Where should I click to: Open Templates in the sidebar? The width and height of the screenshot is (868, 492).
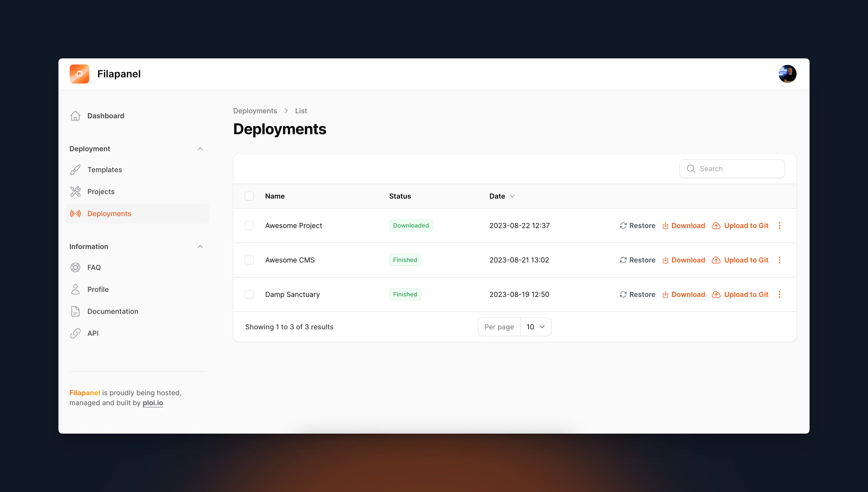click(137, 170)
